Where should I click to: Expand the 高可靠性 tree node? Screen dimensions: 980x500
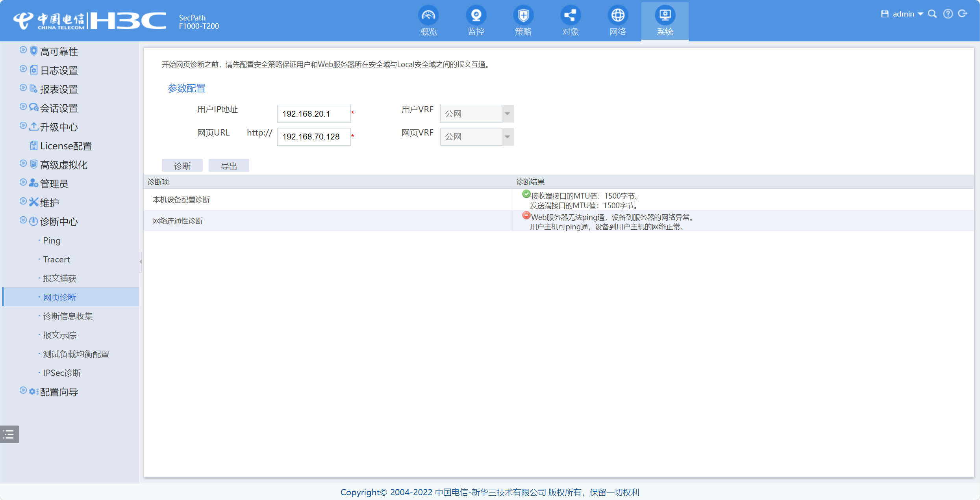23,50
